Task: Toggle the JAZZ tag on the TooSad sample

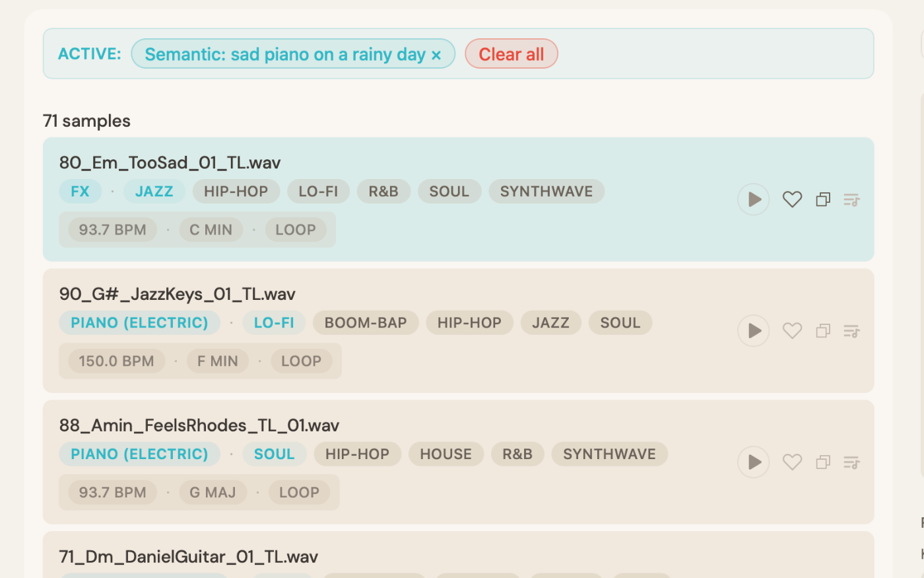Action: 154,191
